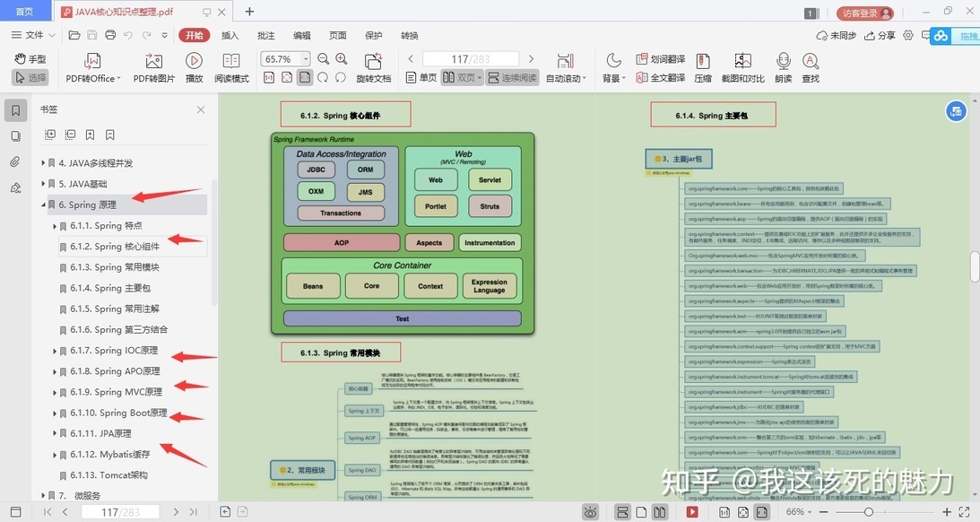Image resolution: width=980 pixels, height=522 pixels.
Task: Open the PDF转Office converter tool
Action: pyautogui.click(x=91, y=68)
